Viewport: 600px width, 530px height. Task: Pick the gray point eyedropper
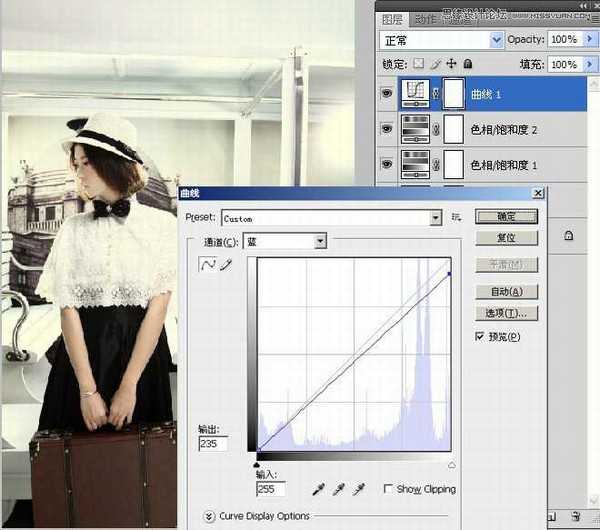coord(339,489)
